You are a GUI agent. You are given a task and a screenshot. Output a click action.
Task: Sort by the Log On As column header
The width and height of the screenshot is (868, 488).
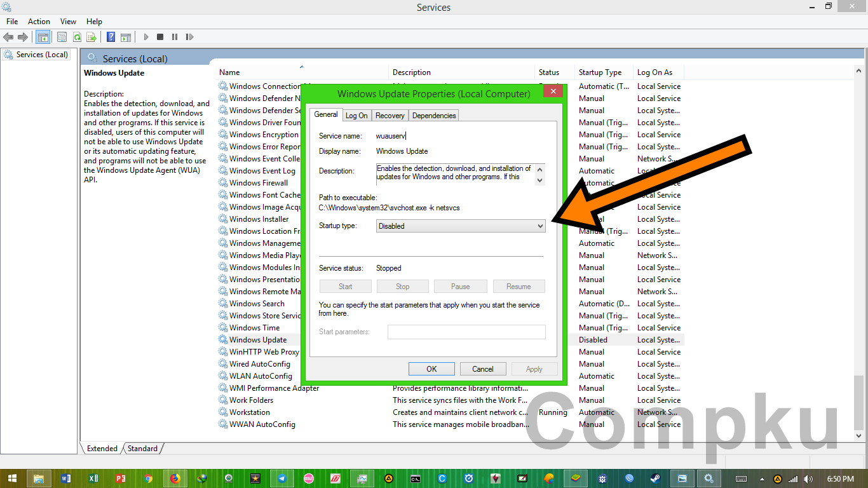[659, 72]
